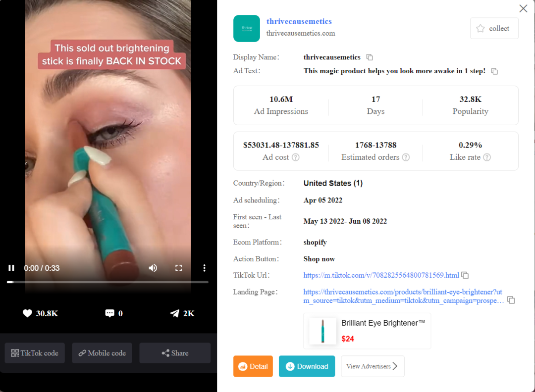
Task: Click thrivecausemetics.com domain text
Action: tap(301, 33)
